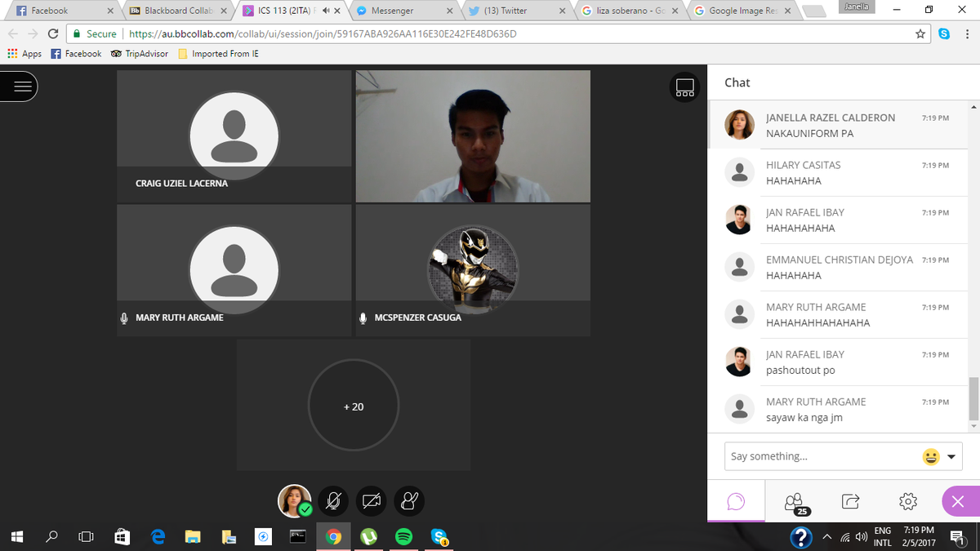Image resolution: width=980 pixels, height=551 pixels.
Task: Open the Windows Start menu
Action: pos(16,537)
